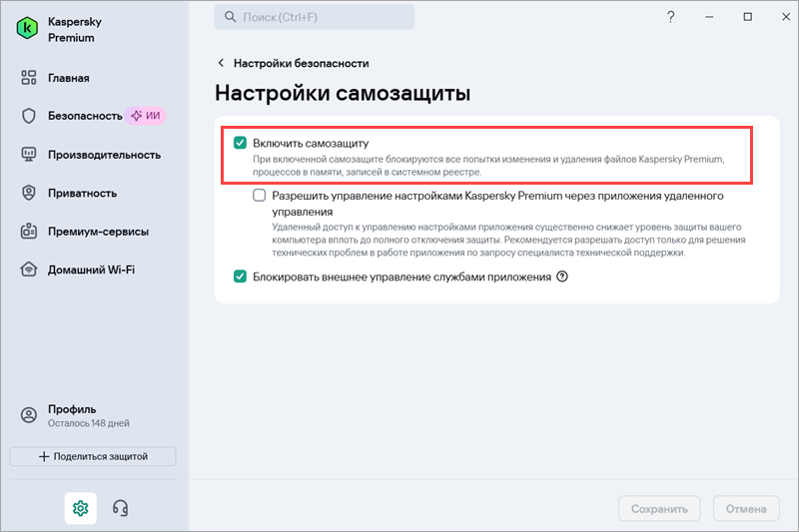The width and height of the screenshot is (799, 532).
Task: Click the Отмена button
Action: coord(746,509)
